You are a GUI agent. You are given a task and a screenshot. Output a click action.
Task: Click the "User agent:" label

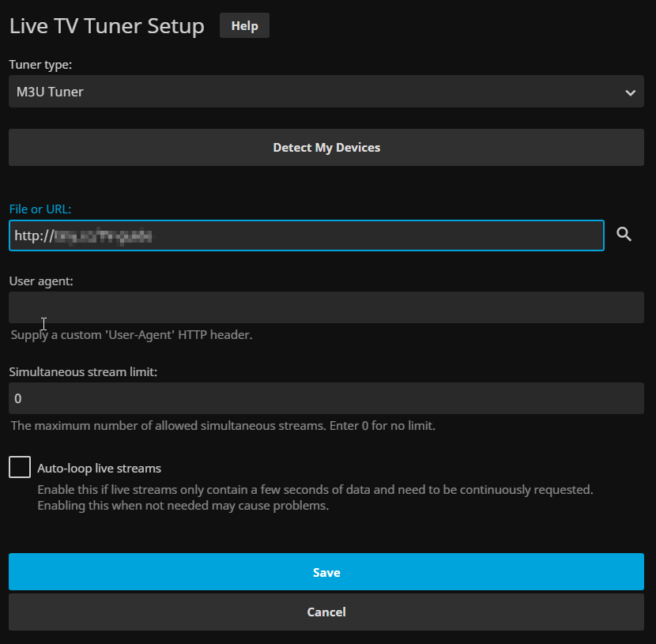click(x=41, y=281)
